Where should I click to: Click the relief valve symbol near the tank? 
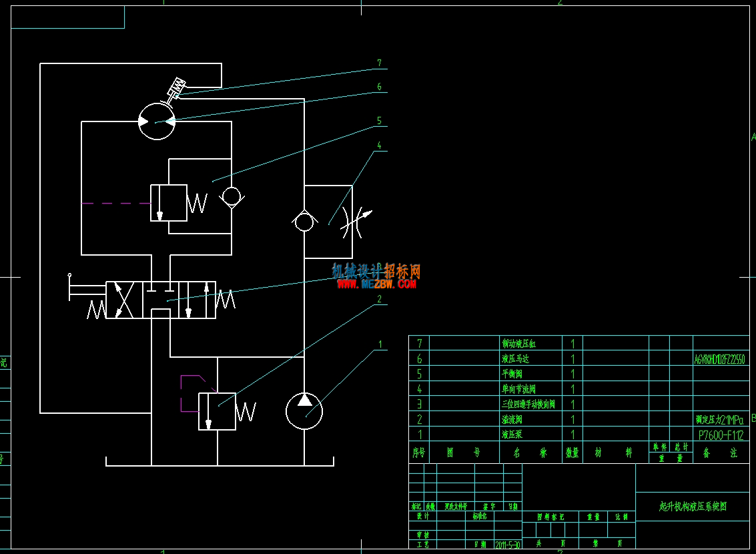218,411
